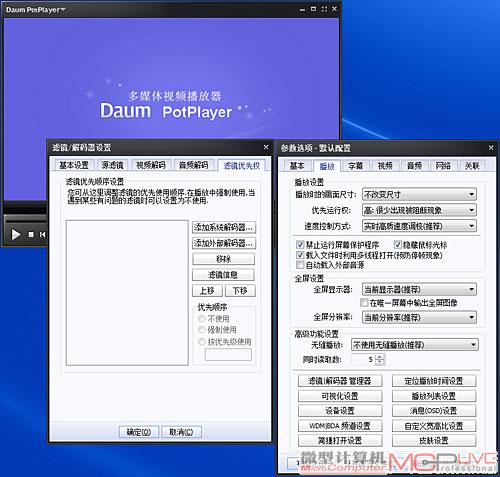The width and height of the screenshot is (500, 477).
Task: Open 设备设置
Action: pos(340,411)
